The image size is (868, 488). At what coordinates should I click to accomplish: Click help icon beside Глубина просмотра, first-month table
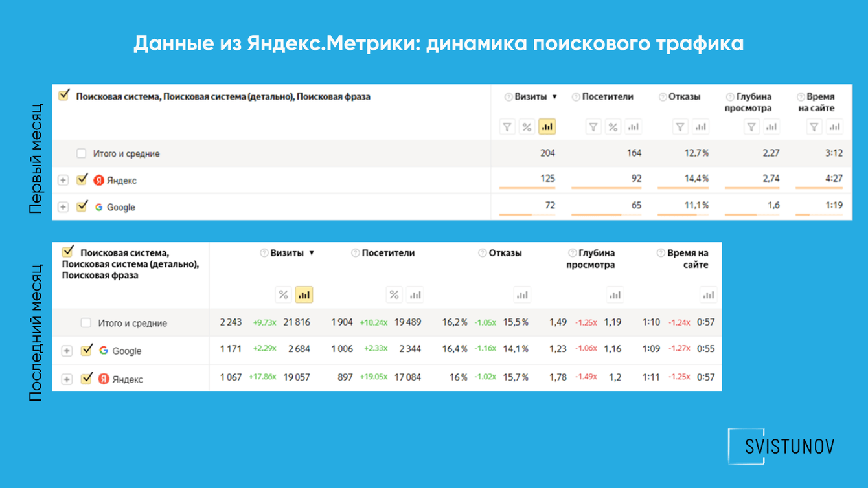pos(731,97)
